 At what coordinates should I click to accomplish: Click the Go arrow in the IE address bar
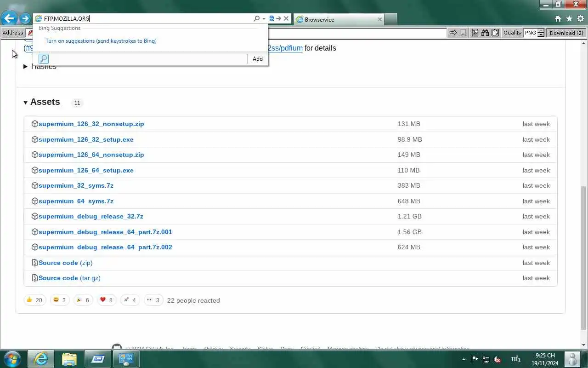pyautogui.click(x=278, y=19)
